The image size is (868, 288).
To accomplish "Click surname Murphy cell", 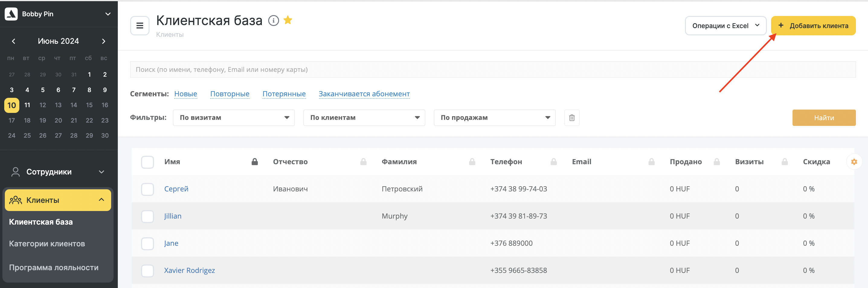I will coord(394,216).
